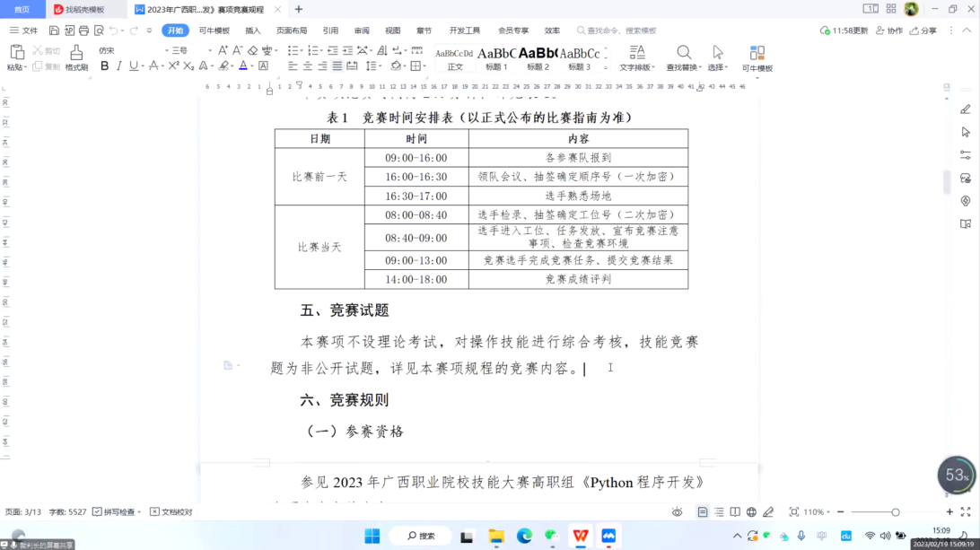The width and height of the screenshot is (980, 550).
Task: Increase font size with the A+ icon
Action: pyautogui.click(x=223, y=50)
